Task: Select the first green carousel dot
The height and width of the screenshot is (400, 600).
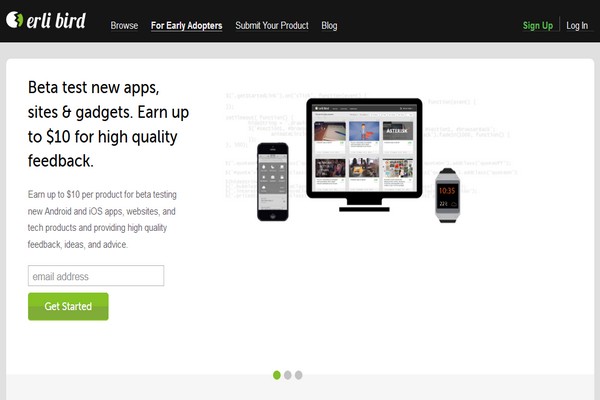Action: 277,375
